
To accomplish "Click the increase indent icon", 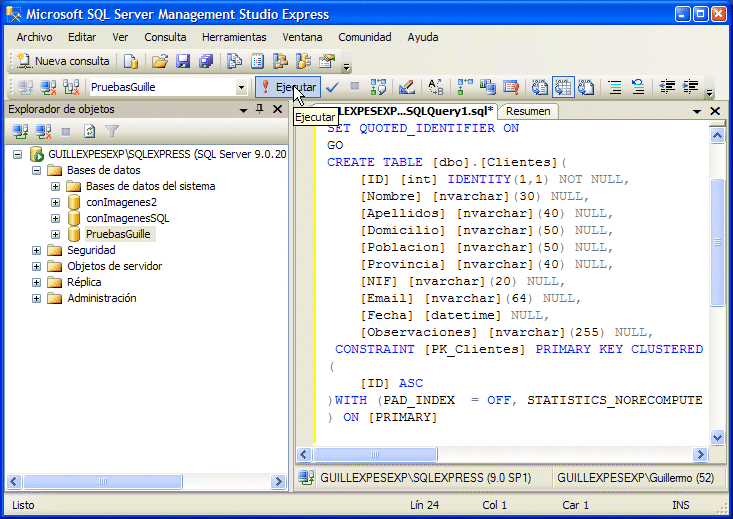I will [x=690, y=87].
